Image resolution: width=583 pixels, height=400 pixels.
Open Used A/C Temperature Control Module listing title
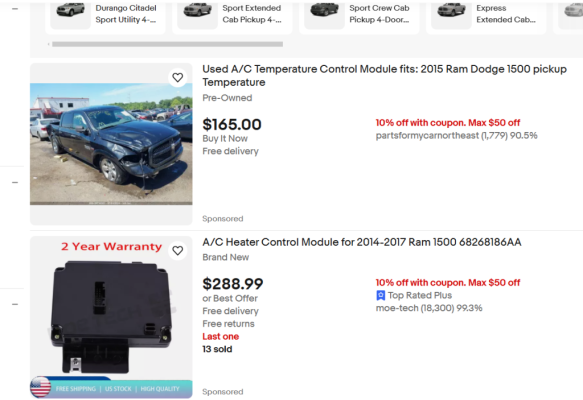[x=384, y=75]
